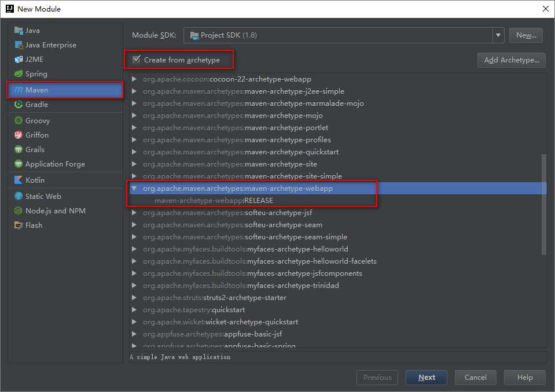The height and width of the screenshot is (392, 555).
Task: Expand appfuse-basic-jsf node
Action: 134,334
